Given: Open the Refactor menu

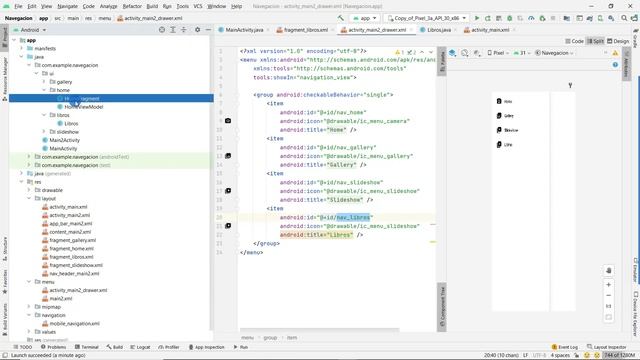Looking at the screenshot, I should click(x=132, y=6).
